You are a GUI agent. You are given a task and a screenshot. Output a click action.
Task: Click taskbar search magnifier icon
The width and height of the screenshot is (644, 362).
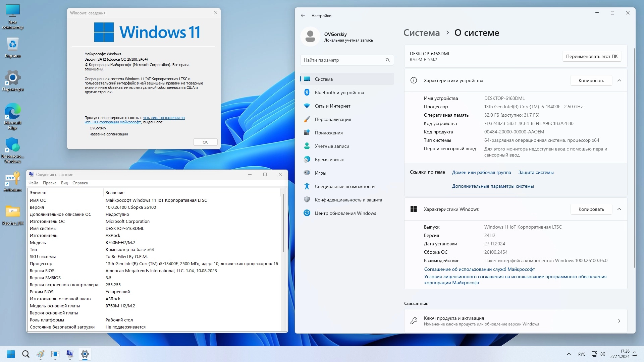(26, 354)
